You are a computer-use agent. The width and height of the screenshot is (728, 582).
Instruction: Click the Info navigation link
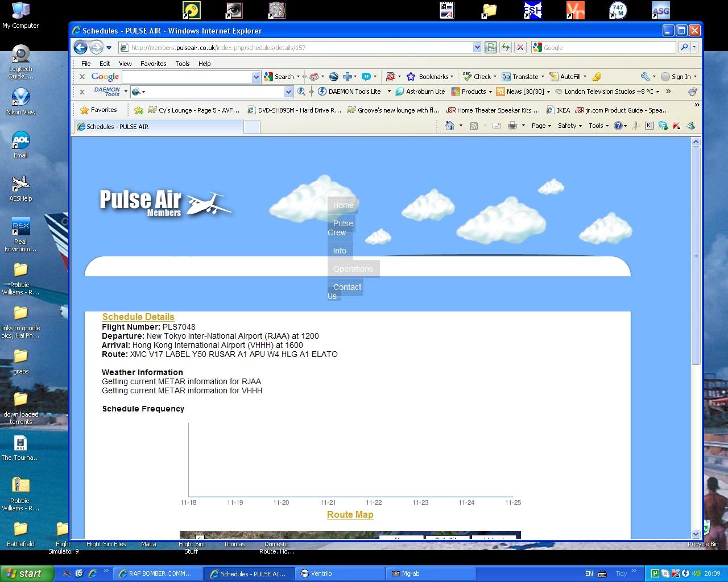click(x=340, y=251)
